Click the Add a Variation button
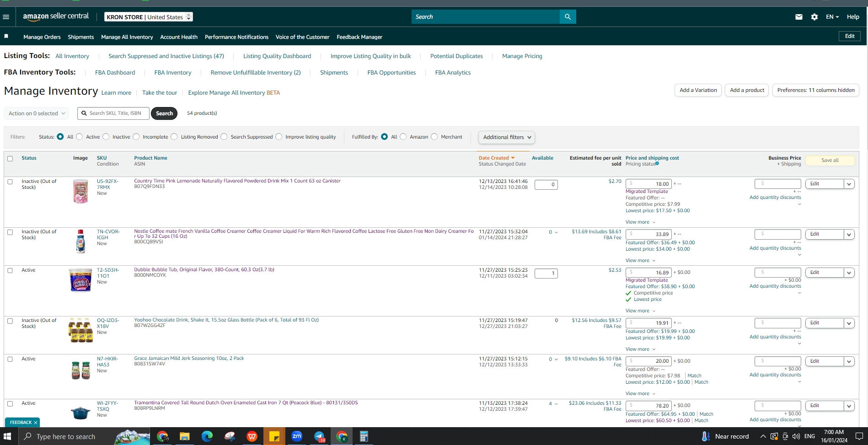 (x=698, y=90)
